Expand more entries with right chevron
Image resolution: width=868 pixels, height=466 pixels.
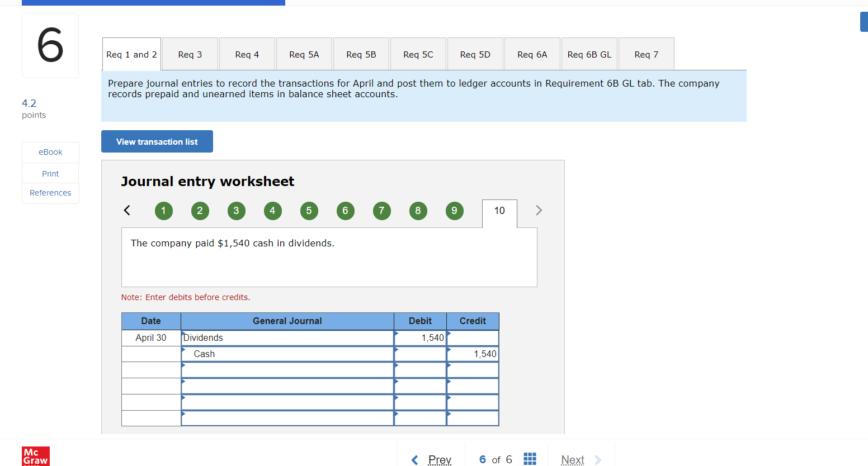point(538,211)
